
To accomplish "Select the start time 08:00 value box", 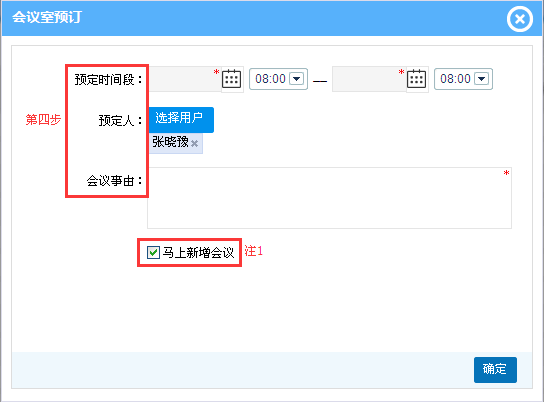I will click(279, 79).
